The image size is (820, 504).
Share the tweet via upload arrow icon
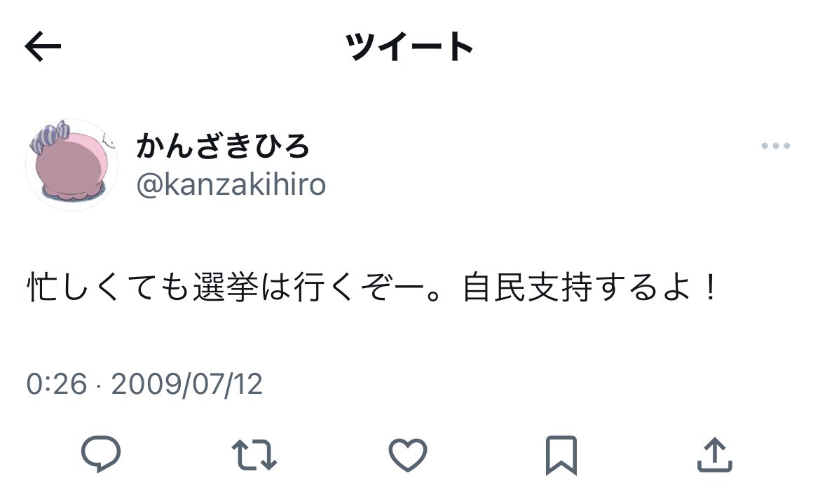(x=715, y=455)
